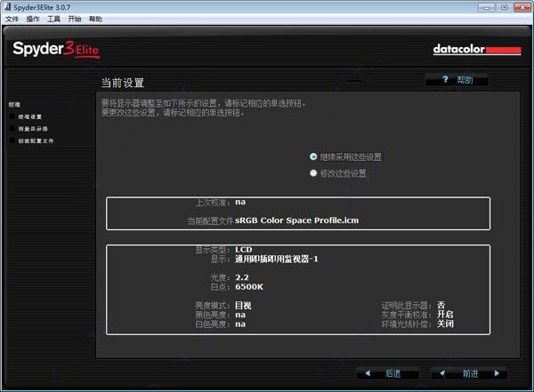Go back with the 后退 button
This screenshot has width=534, height=392.
point(387,373)
